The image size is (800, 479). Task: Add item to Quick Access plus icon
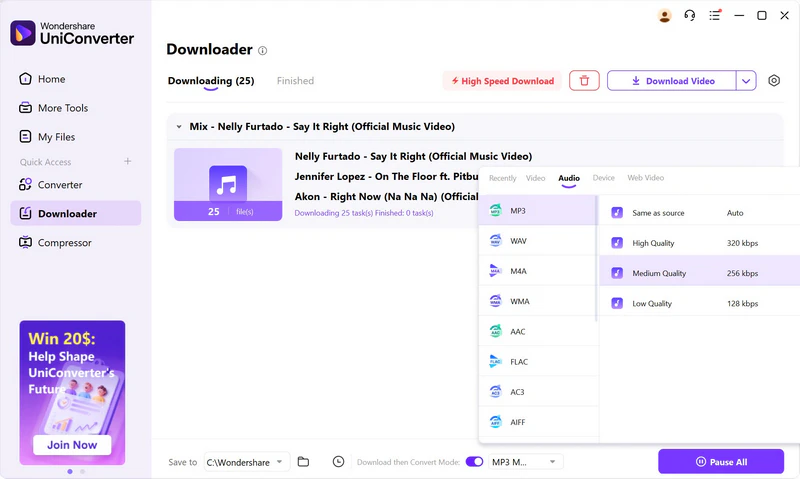(x=127, y=162)
